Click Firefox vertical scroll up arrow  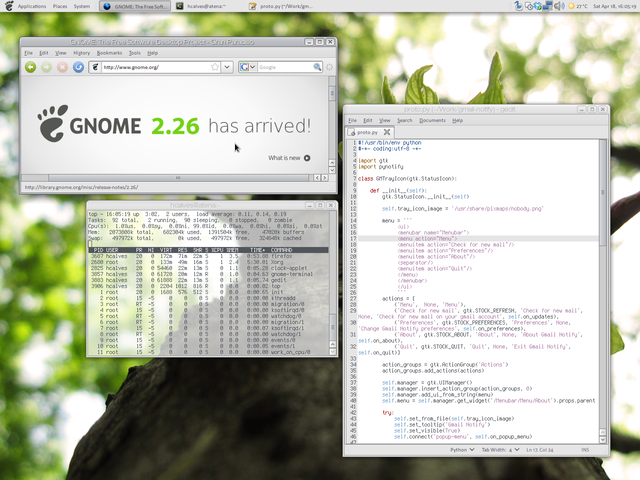click(x=332, y=163)
